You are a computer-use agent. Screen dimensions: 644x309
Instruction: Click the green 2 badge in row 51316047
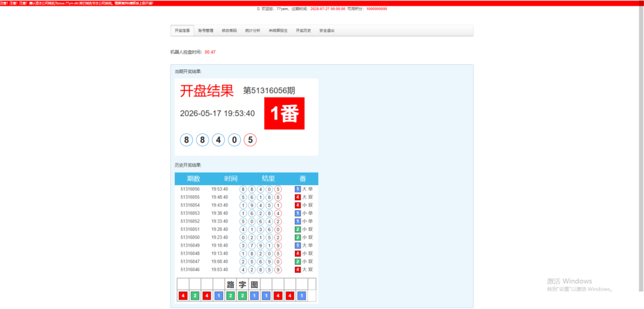[297, 261]
